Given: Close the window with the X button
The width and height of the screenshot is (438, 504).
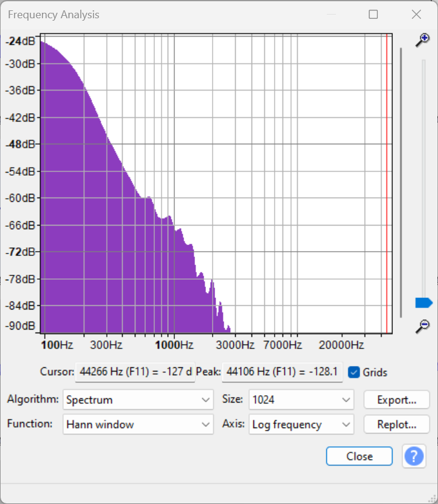Looking at the screenshot, I should coord(417,15).
